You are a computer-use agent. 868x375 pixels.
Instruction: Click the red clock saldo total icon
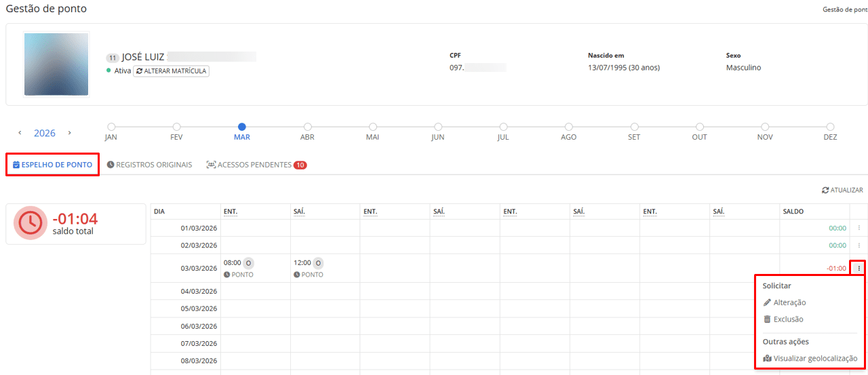point(31,223)
